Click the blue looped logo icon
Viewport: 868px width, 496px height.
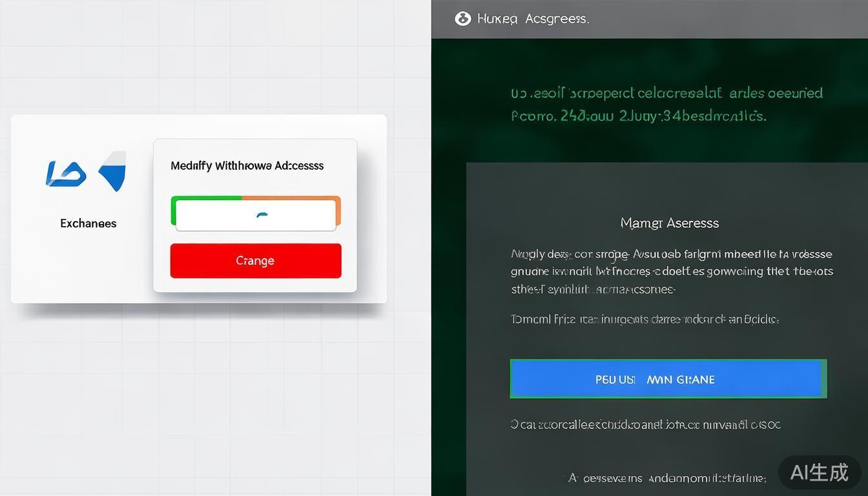[x=66, y=174]
